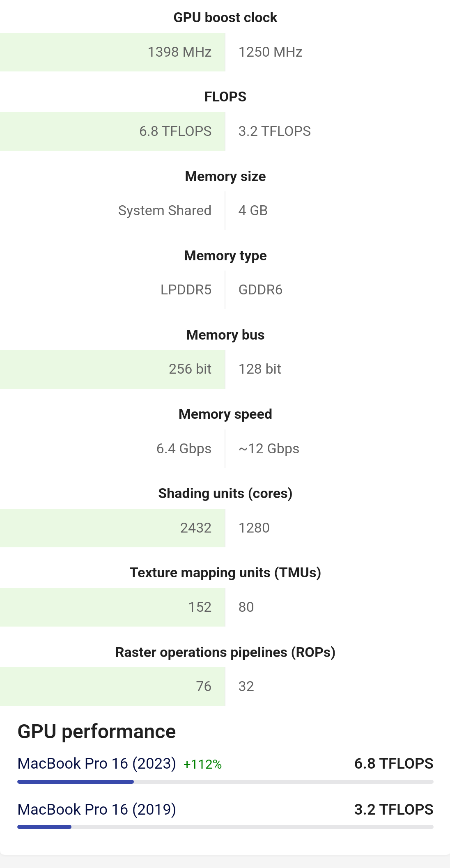Click the MacBook Pro 16 (2023) performance bar

click(x=225, y=782)
